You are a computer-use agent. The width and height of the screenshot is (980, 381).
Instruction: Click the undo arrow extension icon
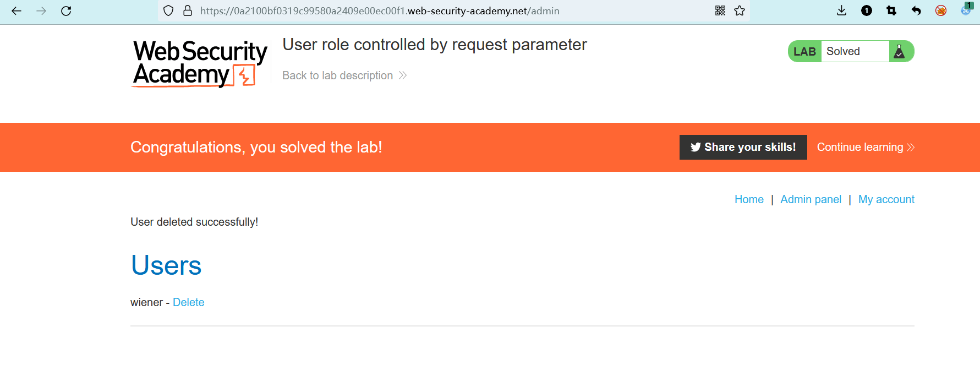[x=916, y=11]
